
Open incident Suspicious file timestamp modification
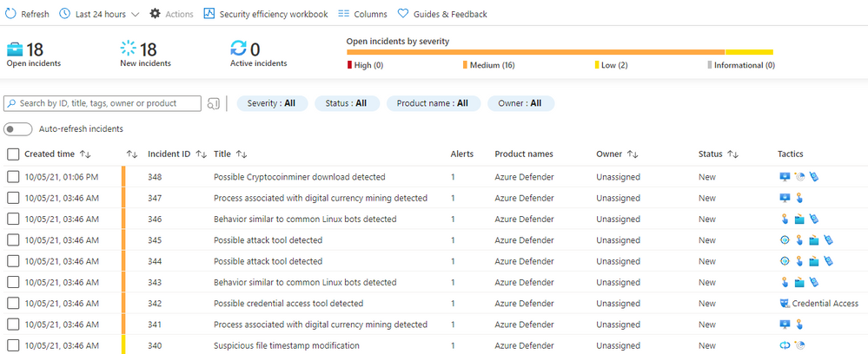(286, 345)
